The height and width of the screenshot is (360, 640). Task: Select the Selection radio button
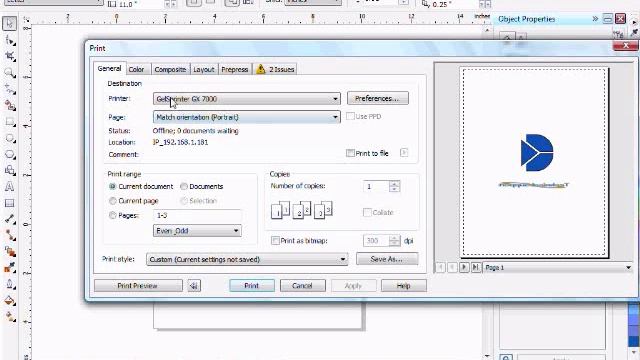coord(184,201)
